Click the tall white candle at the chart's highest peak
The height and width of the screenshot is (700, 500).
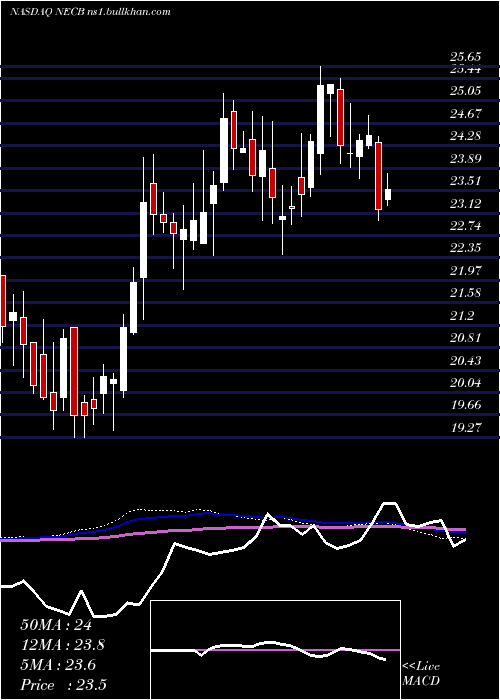pos(321,120)
